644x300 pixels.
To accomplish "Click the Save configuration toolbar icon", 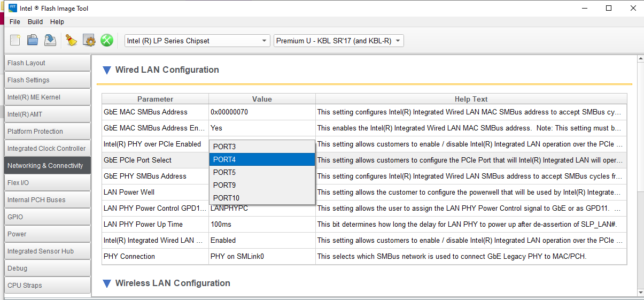I will click(50, 40).
